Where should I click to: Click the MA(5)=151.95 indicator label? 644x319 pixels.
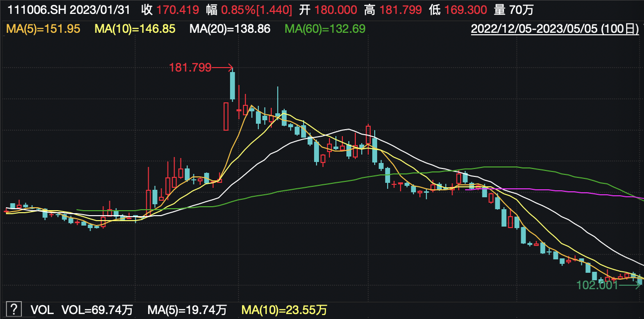[43, 29]
